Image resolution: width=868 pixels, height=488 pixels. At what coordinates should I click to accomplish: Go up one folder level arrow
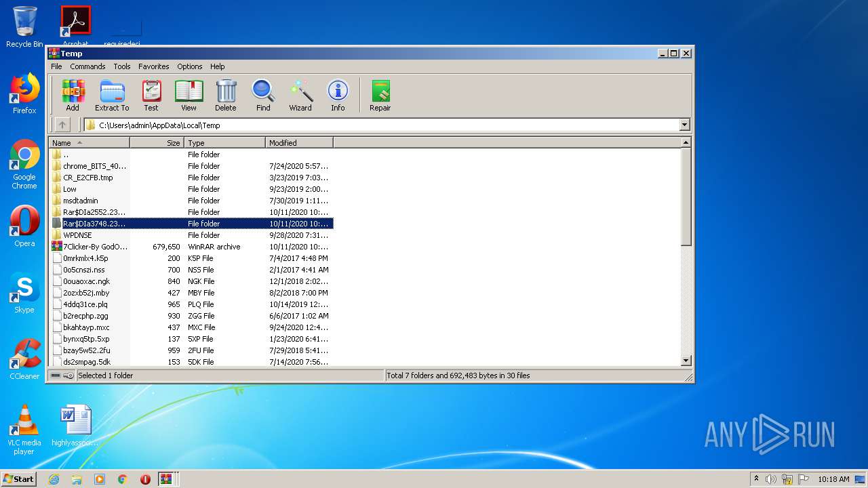point(62,125)
